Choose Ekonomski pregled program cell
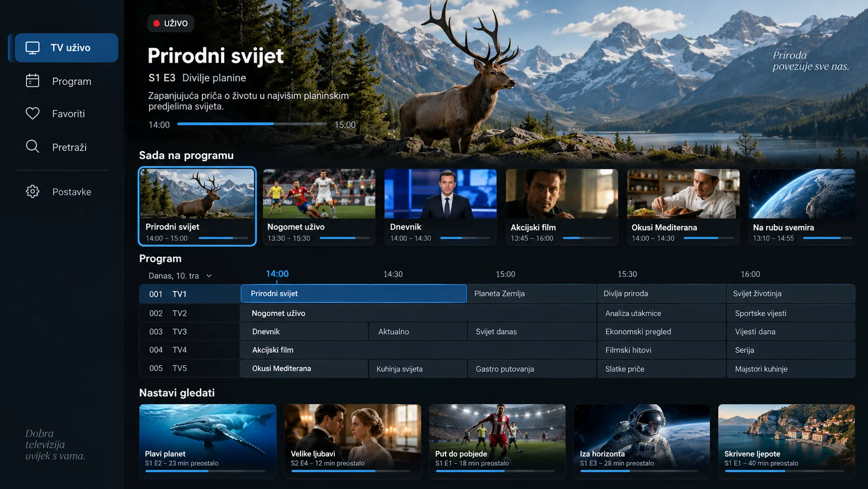This screenshot has width=868, height=489. pos(661,332)
